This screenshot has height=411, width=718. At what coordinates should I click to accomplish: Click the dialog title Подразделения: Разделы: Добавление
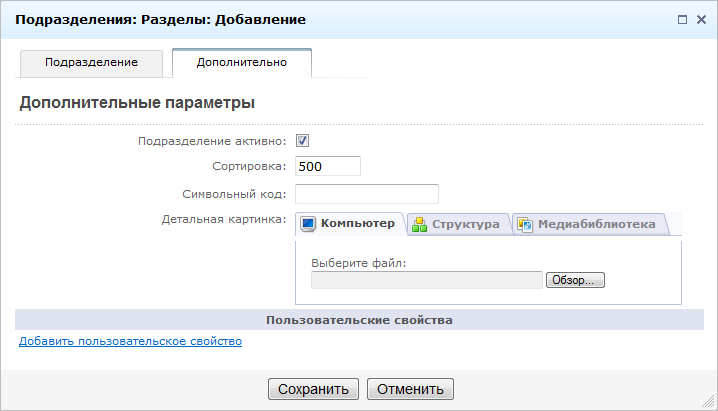point(160,19)
